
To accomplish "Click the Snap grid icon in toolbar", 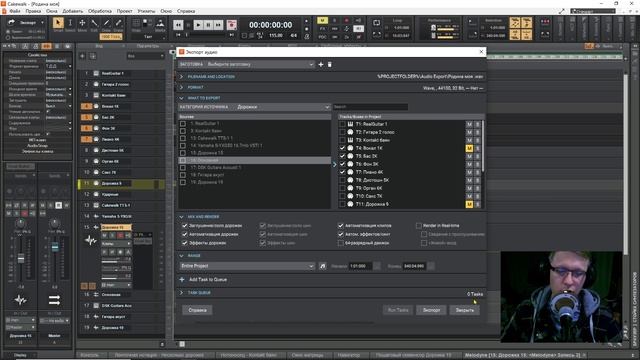I will pyautogui.click(x=136, y=23).
